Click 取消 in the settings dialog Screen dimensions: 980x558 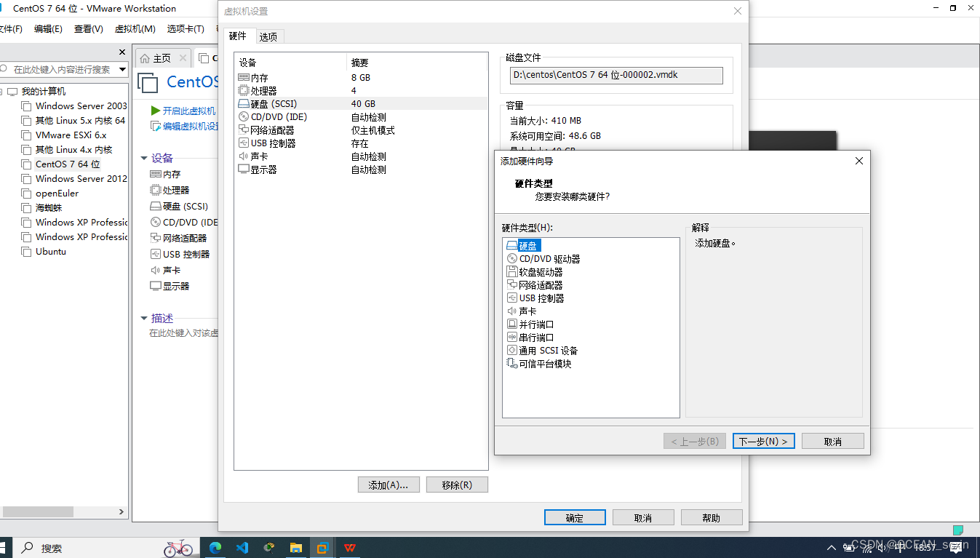(x=643, y=517)
